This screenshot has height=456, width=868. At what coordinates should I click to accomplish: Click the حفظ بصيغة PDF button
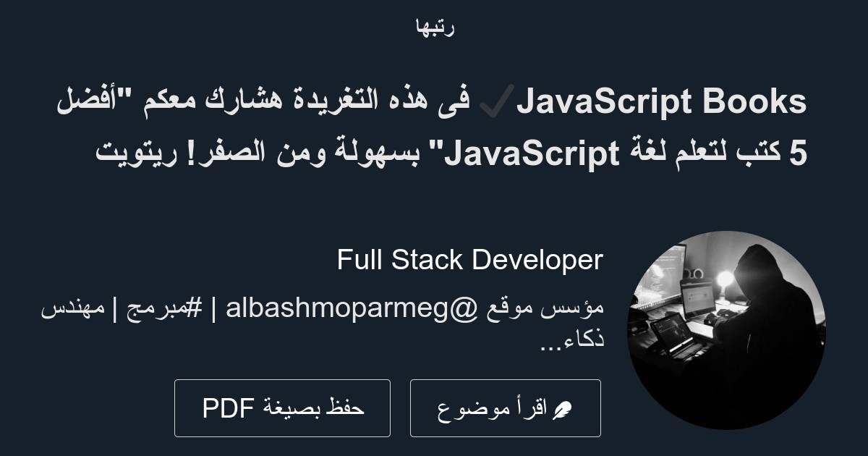pyautogui.click(x=282, y=408)
